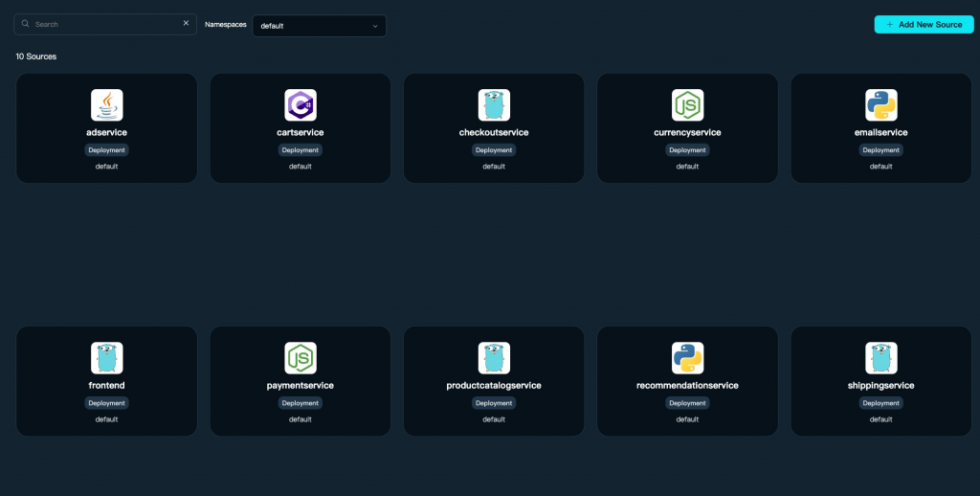Open the adservice source name
The height and width of the screenshot is (496, 980).
click(107, 132)
